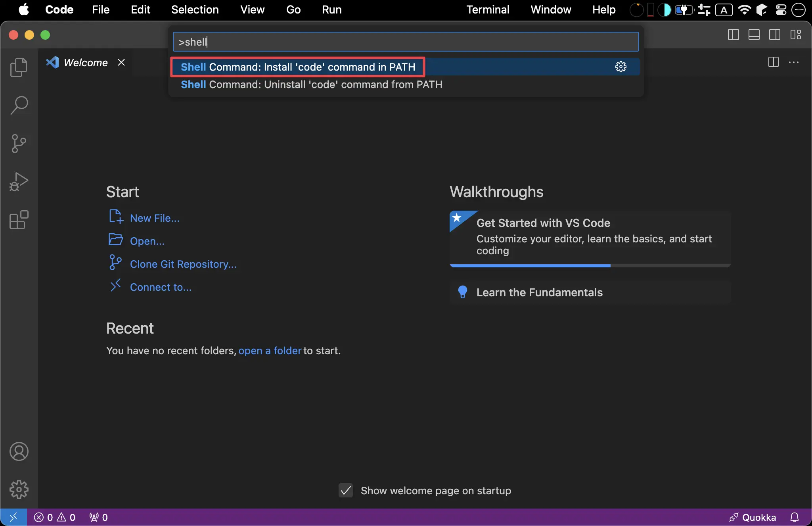Toggle primary side bar layout icon
812x526 pixels.
tap(733, 35)
